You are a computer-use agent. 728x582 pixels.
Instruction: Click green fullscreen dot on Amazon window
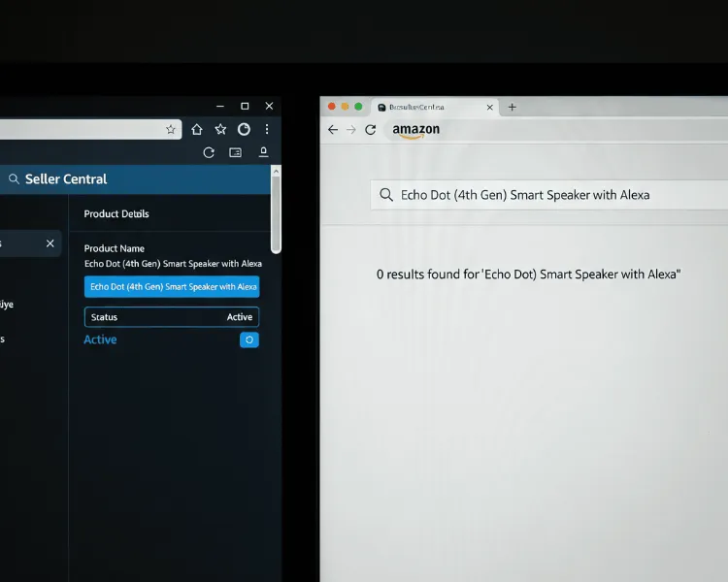[x=358, y=107]
